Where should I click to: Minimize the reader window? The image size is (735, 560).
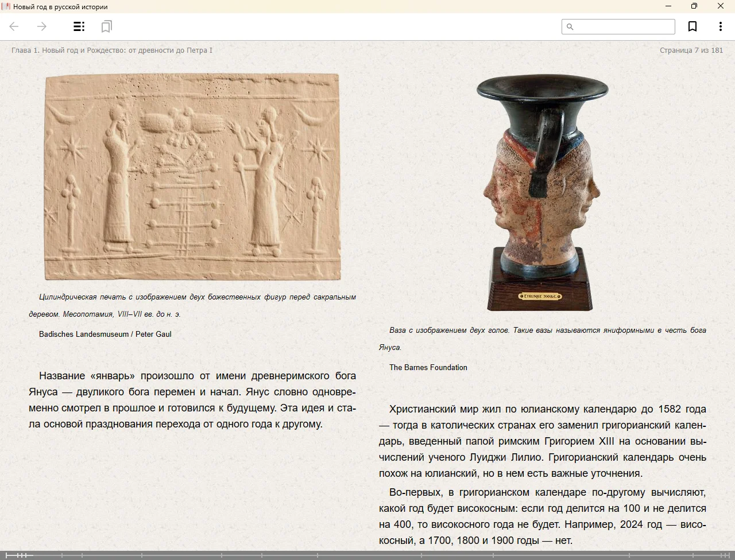pos(668,6)
